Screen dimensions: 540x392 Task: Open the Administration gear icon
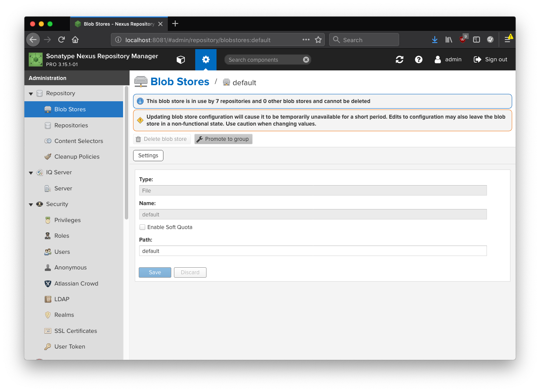(x=206, y=60)
